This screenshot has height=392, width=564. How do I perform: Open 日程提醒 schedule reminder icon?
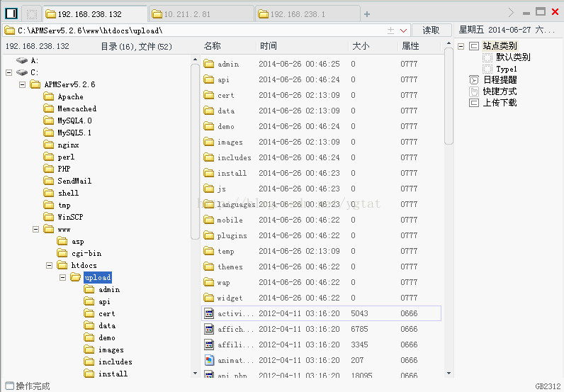(x=474, y=80)
